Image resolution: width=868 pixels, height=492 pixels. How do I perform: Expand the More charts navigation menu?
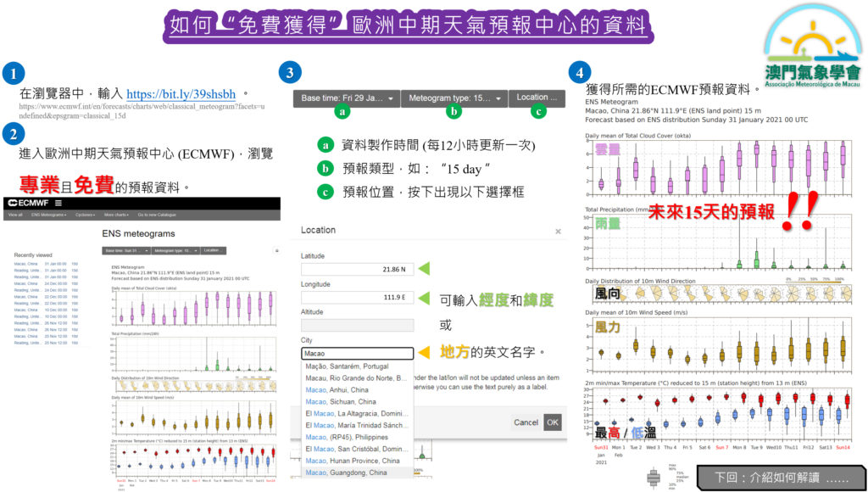[x=116, y=215]
